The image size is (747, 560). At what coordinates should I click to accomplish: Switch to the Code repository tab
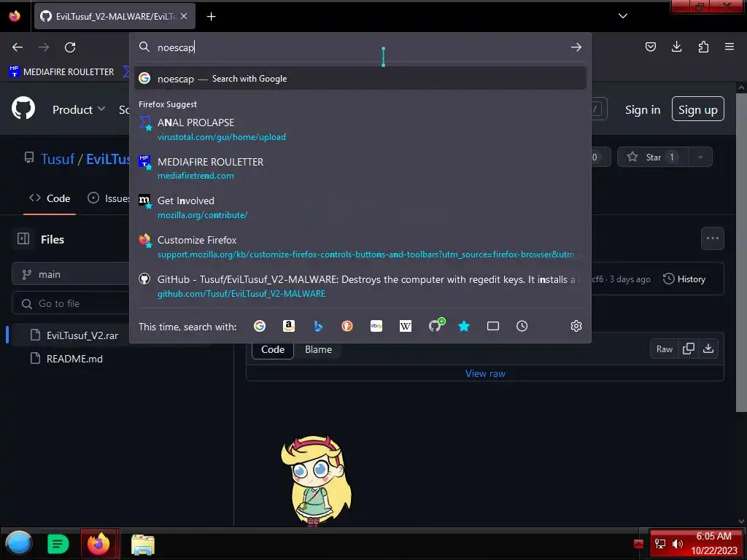pyautogui.click(x=50, y=198)
